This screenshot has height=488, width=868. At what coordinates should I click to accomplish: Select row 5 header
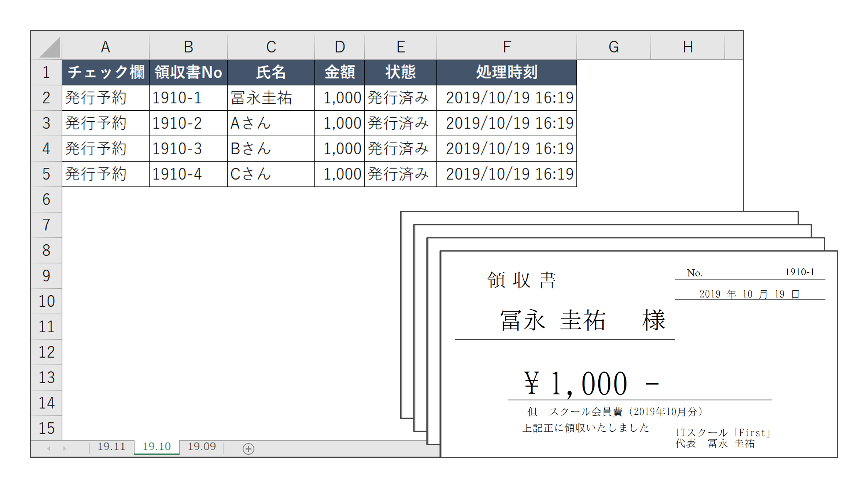click(x=47, y=174)
